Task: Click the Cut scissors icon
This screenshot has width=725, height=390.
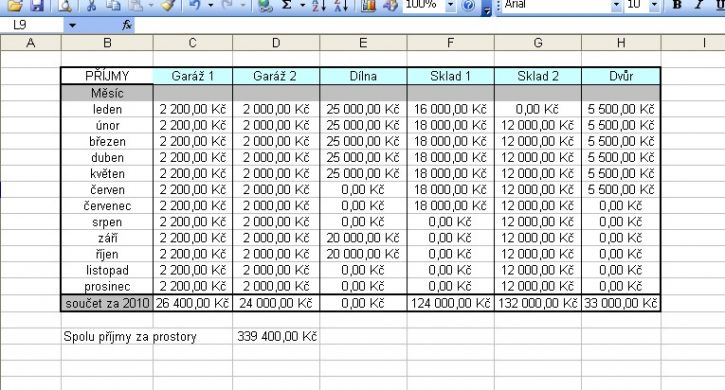Action: (92, 5)
